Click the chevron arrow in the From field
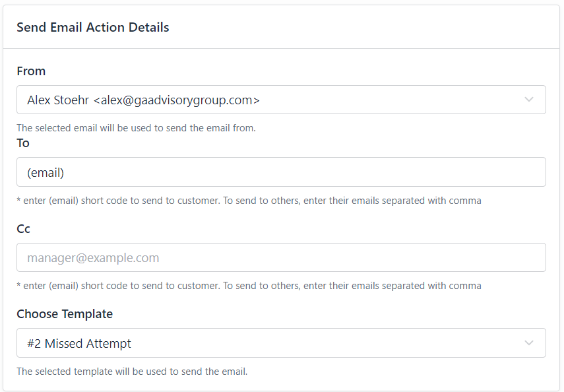 click(x=529, y=100)
